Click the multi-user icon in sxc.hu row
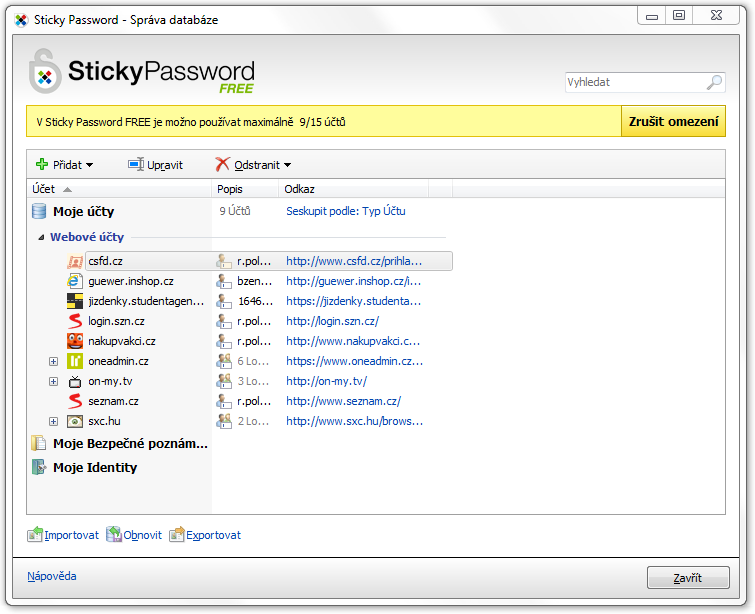This screenshot has height=614, width=755. [x=224, y=421]
